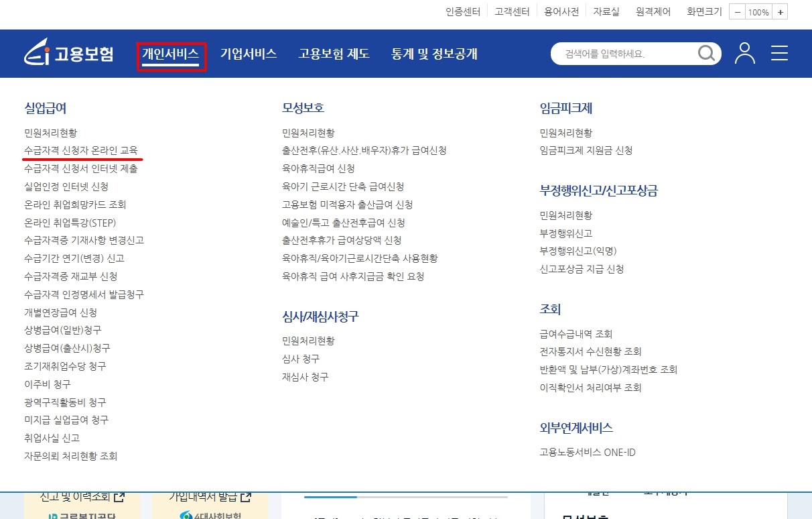This screenshot has height=519, width=812.
Task: Open the user profile icon
Action: pyautogui.click(x=744, y=54)
